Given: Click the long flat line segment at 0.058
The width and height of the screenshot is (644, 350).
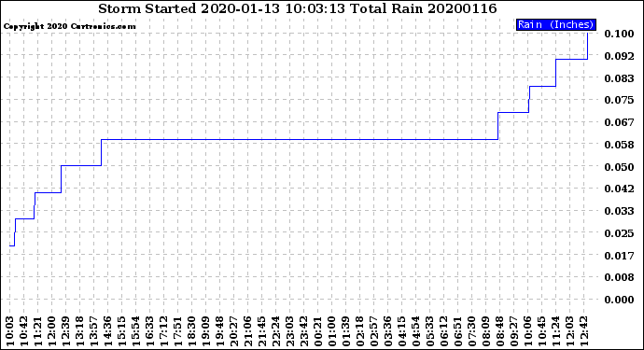Looking at the screenshot, I should [300, 140].
